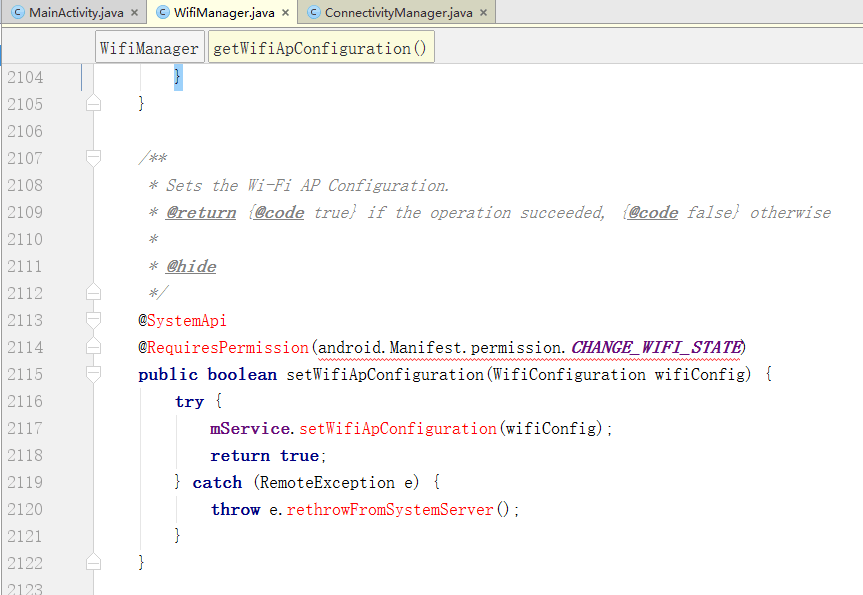
Task: Click the highlighted brace on line 2104
Action: click(178, 77)
